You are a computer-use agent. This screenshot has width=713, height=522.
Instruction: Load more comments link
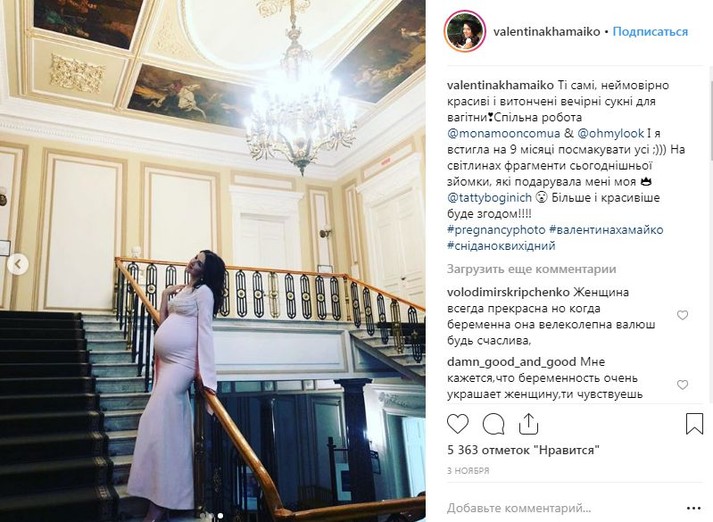pos(531,269)
